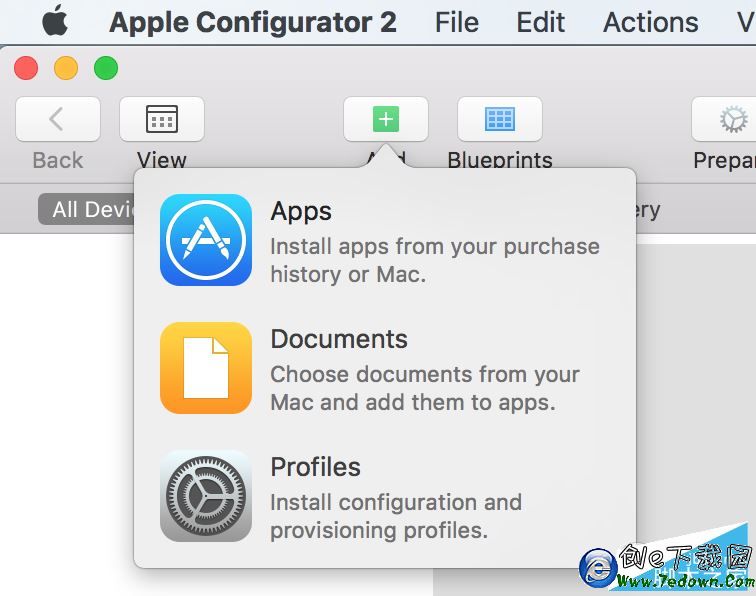
Task: Open the View toolbar icon
Action: click(x=161, y=119)
